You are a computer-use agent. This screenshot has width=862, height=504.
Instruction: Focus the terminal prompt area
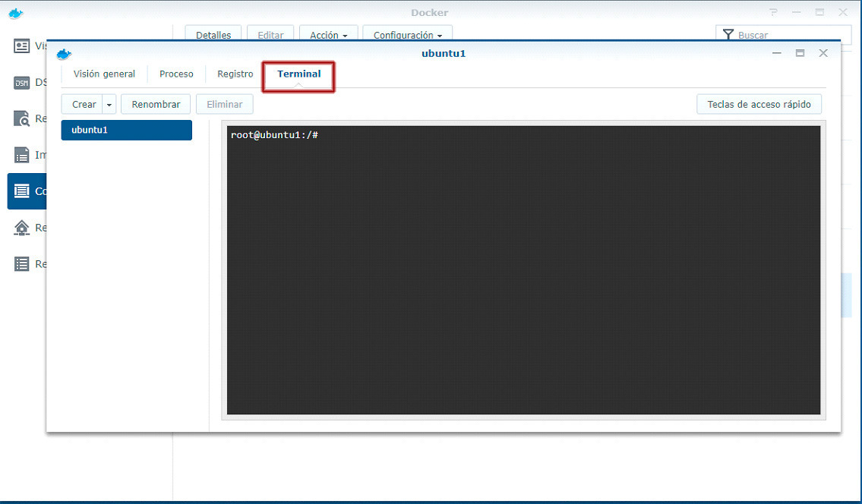pyautogui.click(x=523, y=270)
